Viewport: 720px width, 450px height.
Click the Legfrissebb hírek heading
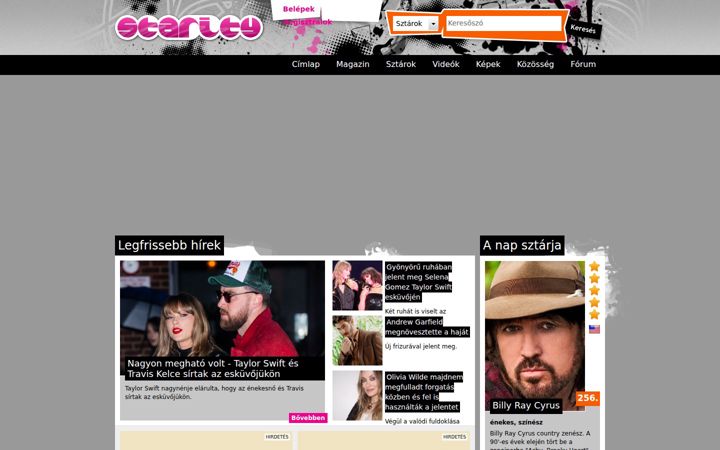(x=169, y=245)
